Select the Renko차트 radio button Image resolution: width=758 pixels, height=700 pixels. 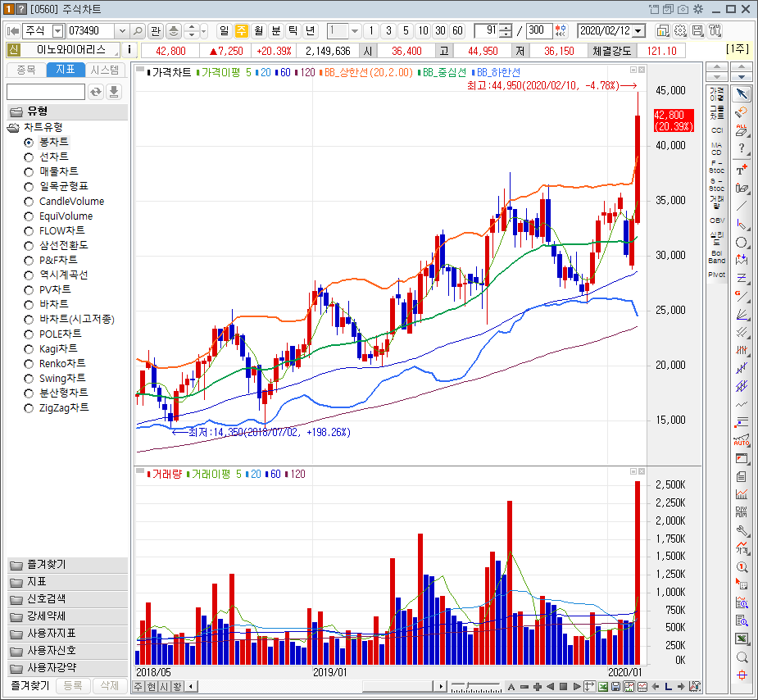(x=29, y=364)
